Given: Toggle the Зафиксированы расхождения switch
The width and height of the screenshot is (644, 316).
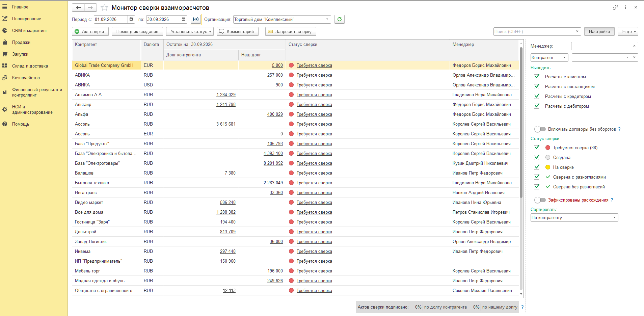Looking at the screenshot, I should [x=540, y=200].
